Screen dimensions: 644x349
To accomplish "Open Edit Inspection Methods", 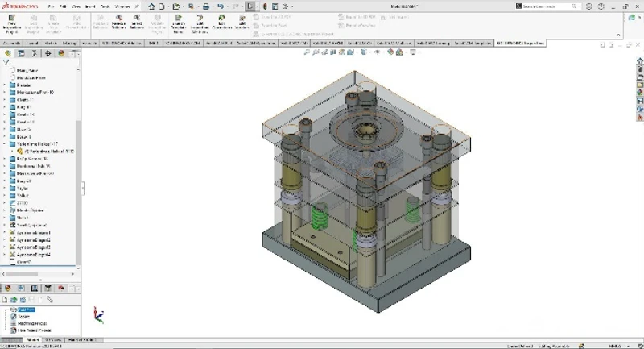I will pos(200,24).
